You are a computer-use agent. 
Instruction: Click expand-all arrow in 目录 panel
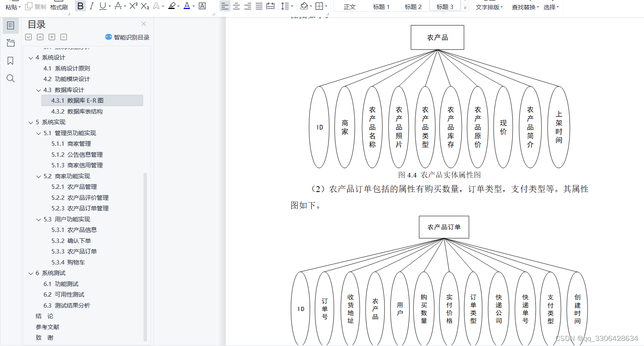[x=28, y=37]
